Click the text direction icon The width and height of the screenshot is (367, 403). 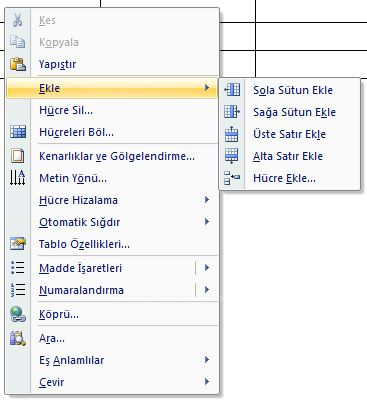pyautogui.click(x=18, y=178)
